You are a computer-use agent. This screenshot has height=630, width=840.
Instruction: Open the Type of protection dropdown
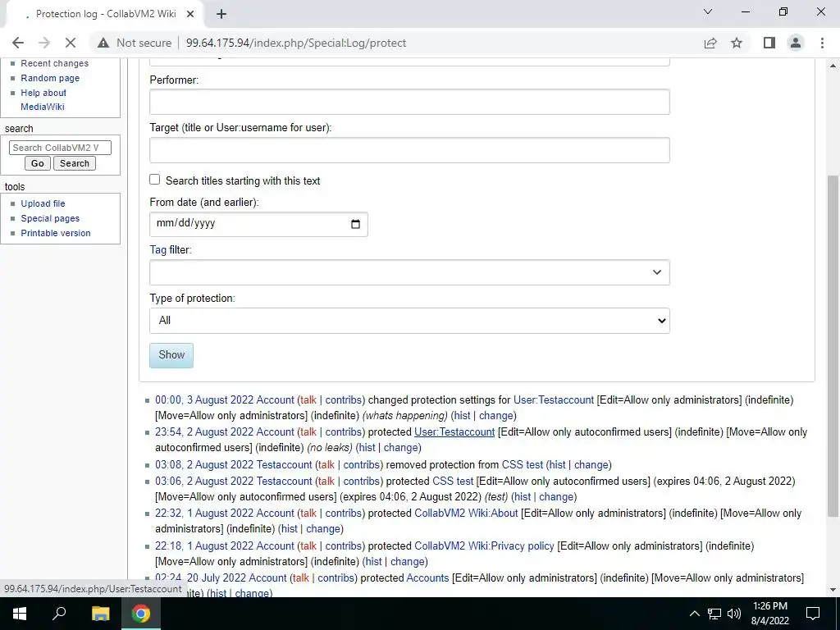(x=409, y=321)
